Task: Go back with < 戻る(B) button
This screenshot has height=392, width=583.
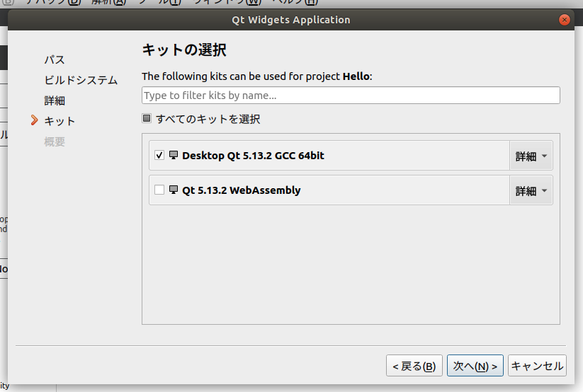Action: point(414,366)
